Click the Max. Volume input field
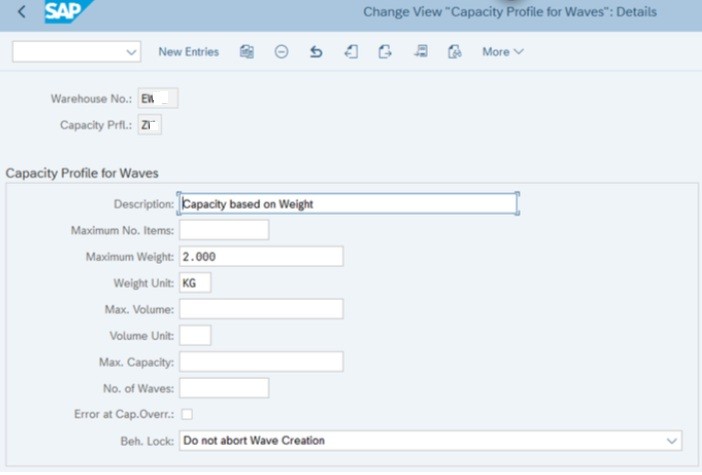 click(x=261, y=309)
